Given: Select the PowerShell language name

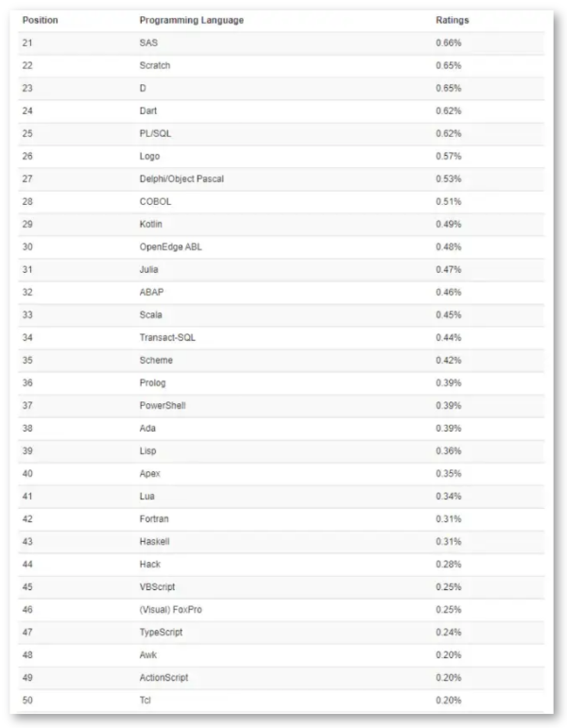Looking at the screenshot, I should [162, 405].
